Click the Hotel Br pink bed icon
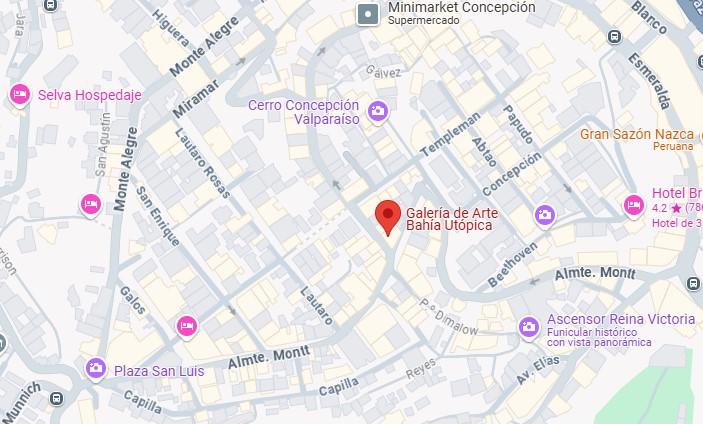The width and height of the screenshot is (703, 424). click(634, 206)
